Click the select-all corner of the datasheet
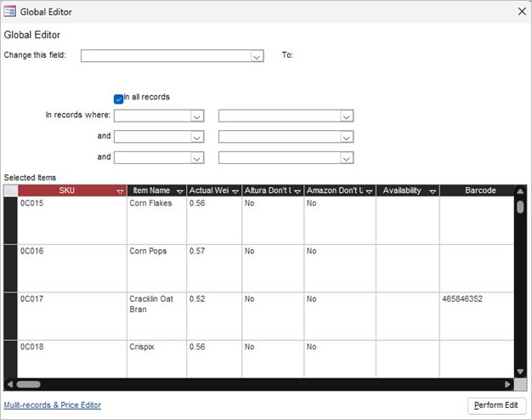The width and height of the screenshot is (532, 420). [x=10, y=190]
